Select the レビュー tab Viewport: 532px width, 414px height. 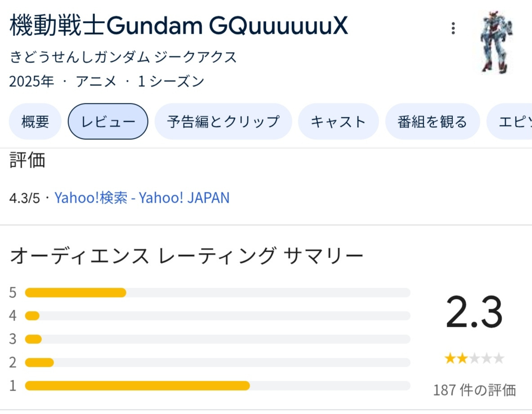pos(108,121)
